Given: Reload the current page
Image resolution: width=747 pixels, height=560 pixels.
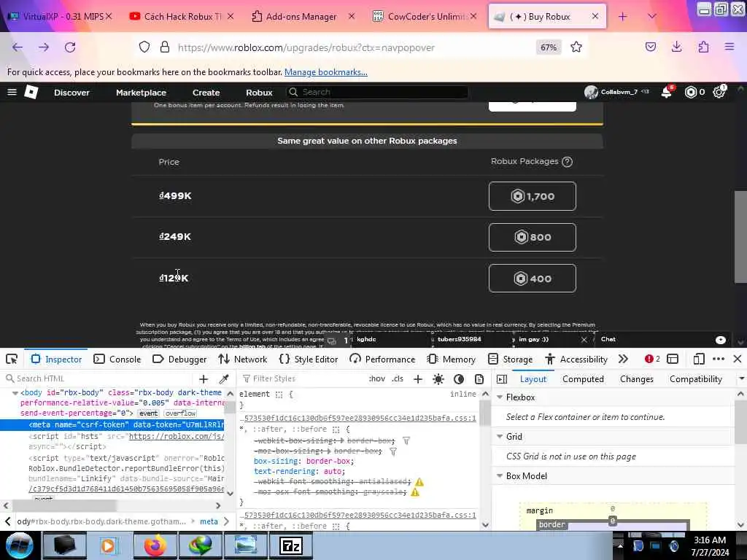Looking at the screenshot, I should tap(70, 47).
